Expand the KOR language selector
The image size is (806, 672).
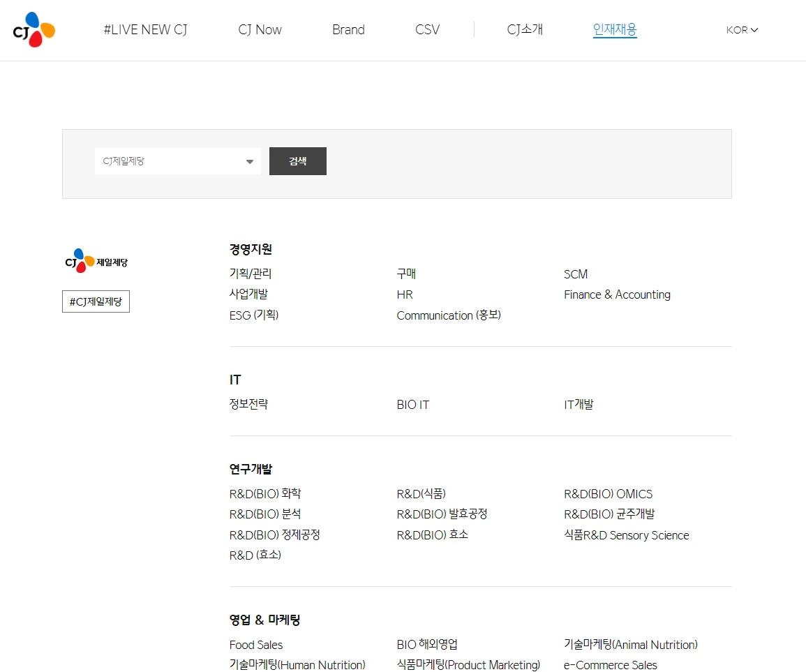click(742, 30)
